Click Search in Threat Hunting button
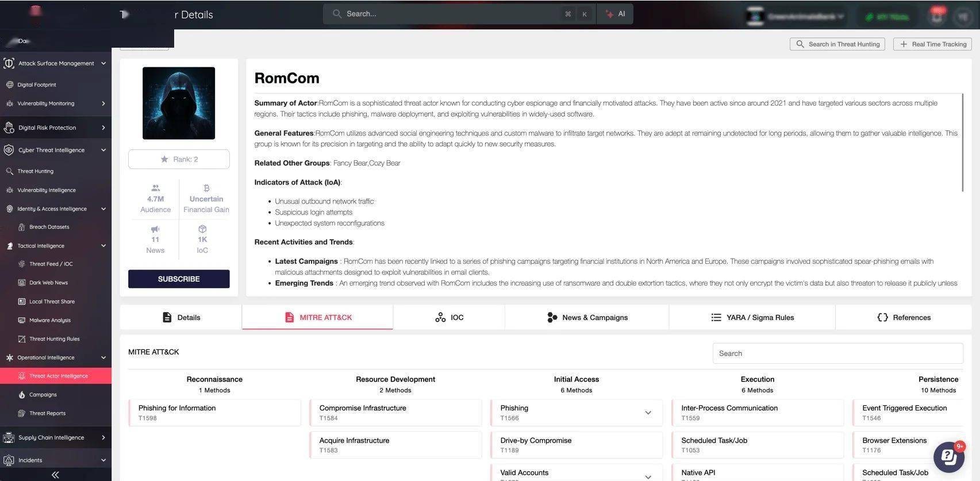Screen dimensions: 980x481 point(837,44)
